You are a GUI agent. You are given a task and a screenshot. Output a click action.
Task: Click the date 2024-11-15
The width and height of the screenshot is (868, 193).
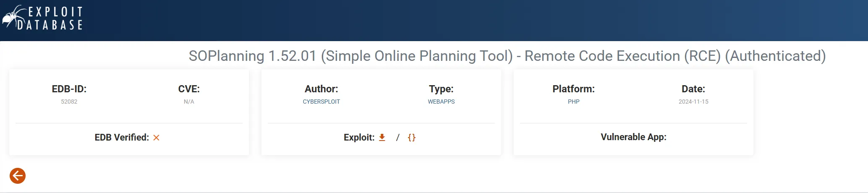693,102
